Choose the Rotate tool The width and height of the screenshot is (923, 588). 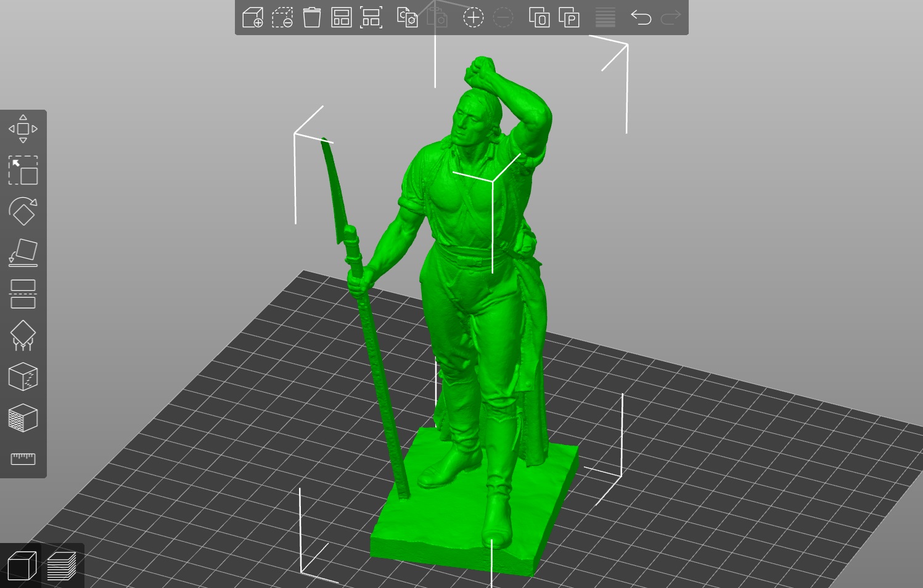pyautogui.click(x=23, y=211)
